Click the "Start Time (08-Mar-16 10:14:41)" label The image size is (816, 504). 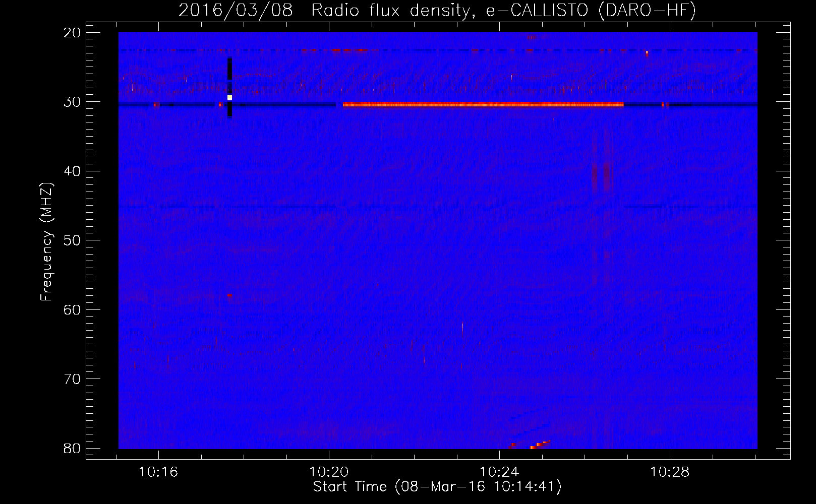[x=437, y=487]
